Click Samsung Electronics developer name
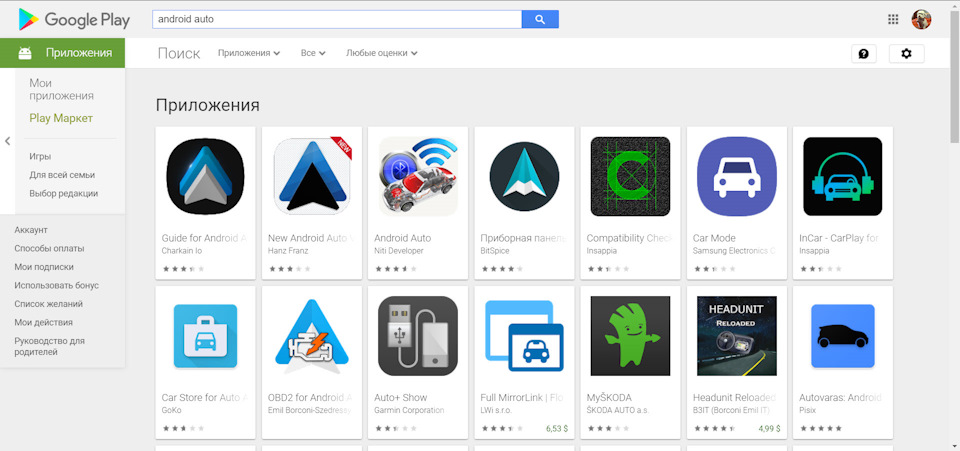The width and height of the screenshot is (960, 451). coord(735,251)
